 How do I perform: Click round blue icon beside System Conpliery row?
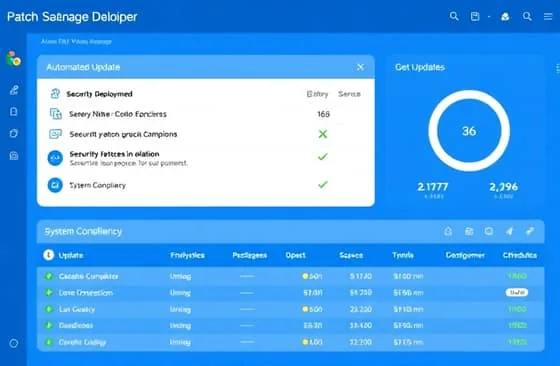[x=55, y=185]
